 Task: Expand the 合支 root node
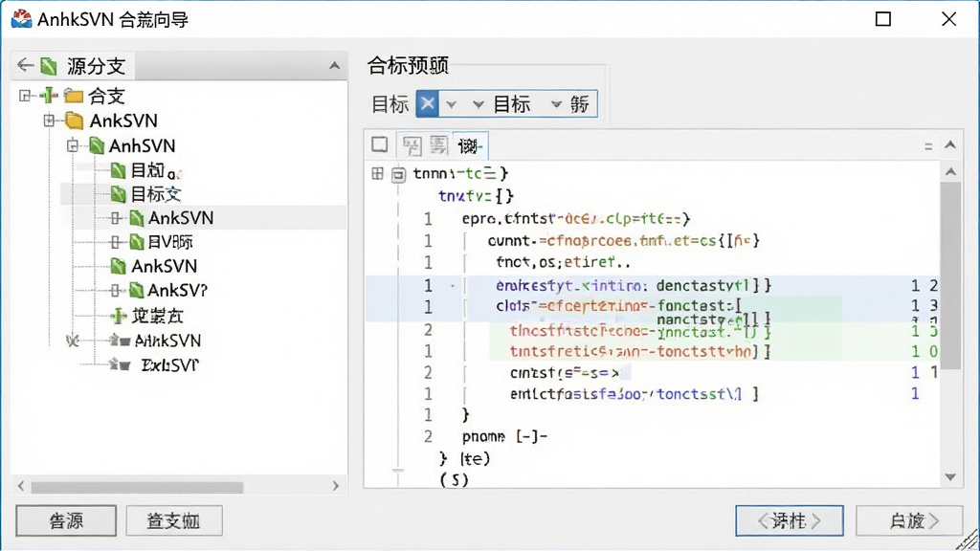click(x=25, y=96)
